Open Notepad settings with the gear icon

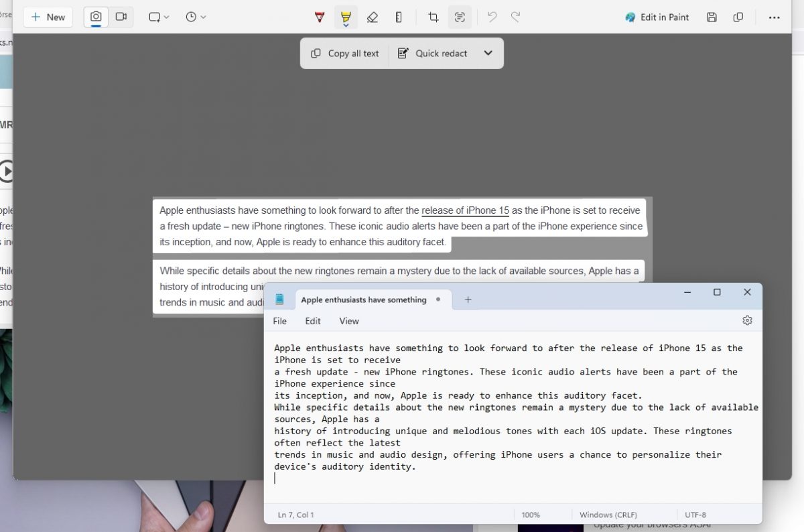click(x=747, y=320)
